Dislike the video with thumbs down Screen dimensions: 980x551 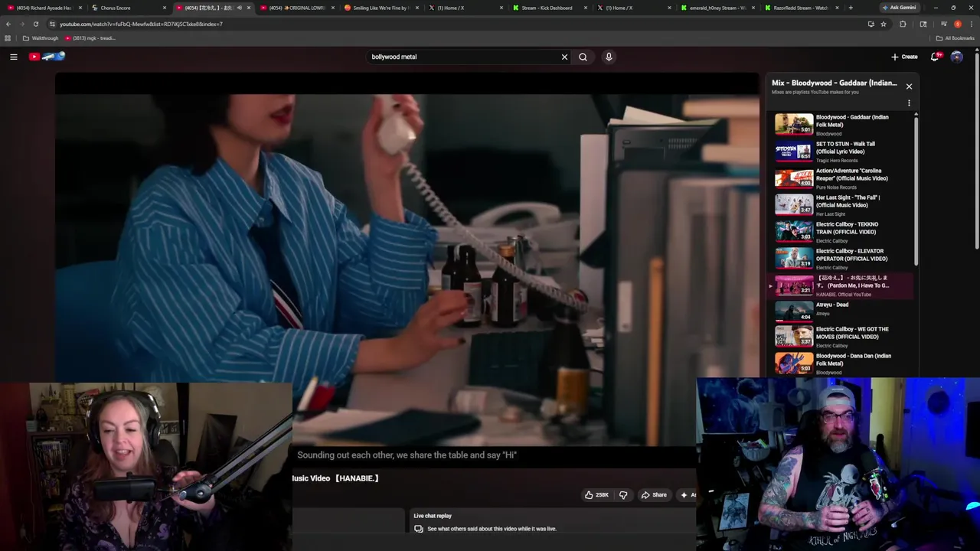coord(623,495)
